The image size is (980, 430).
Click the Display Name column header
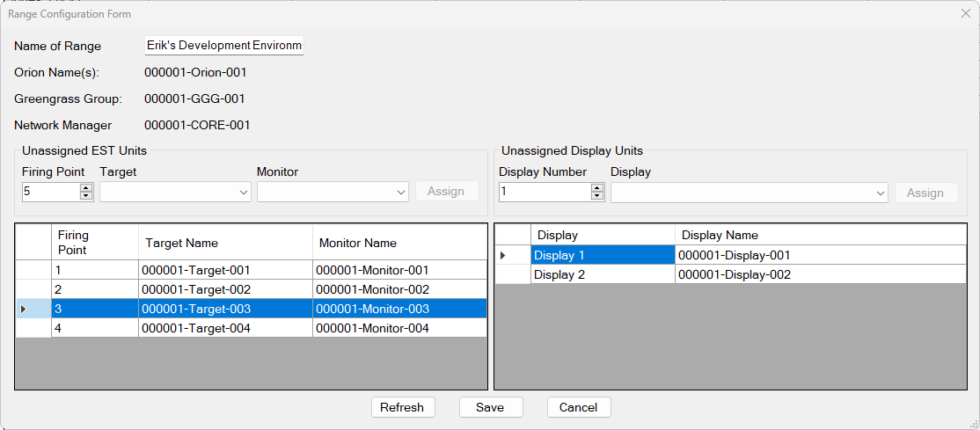click(720, 235)
